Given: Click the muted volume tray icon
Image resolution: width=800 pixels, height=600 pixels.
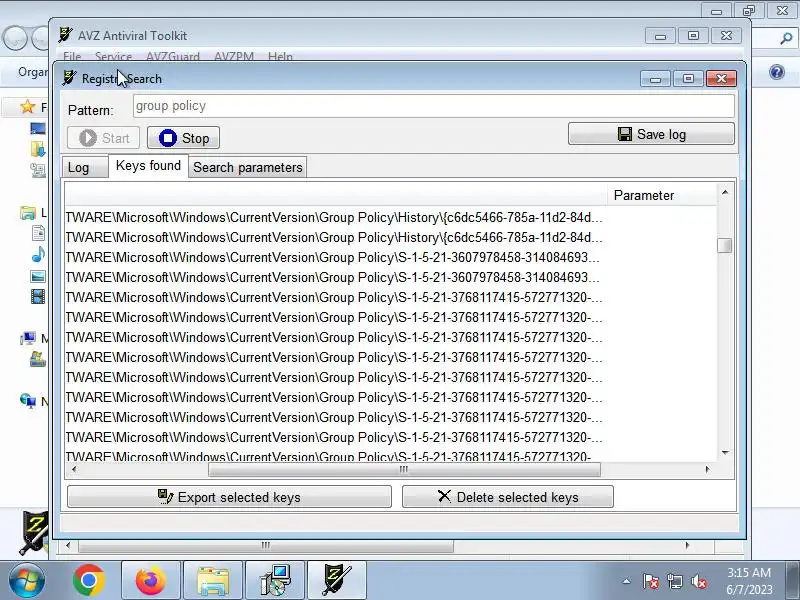Looking at the screenshot, I should 698,581.
